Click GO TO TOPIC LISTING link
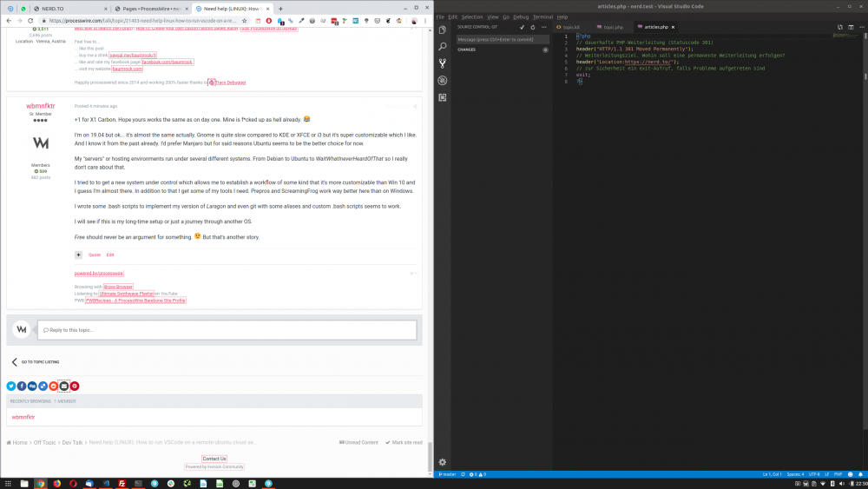The height and width of the screenshot is (489, 868). [36, 362]
